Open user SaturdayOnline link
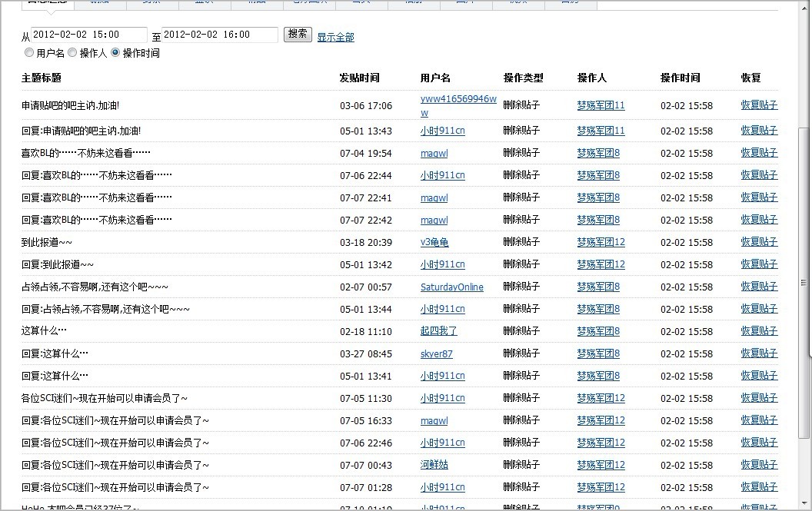The width and height of the screenshot is (812, 511). [451, 287]
